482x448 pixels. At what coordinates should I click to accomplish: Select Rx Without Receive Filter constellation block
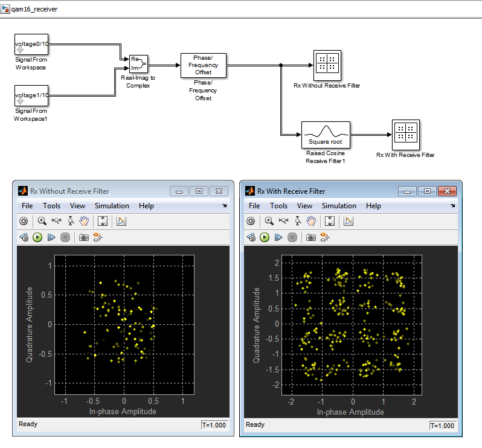point(327,65)
